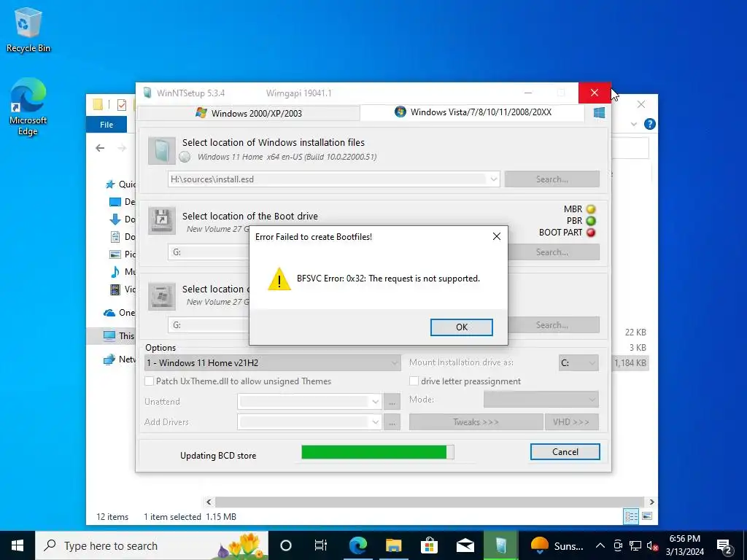The image size is (747, 560).
Task: Click the installation files location icon
Action: coord(161,150)
